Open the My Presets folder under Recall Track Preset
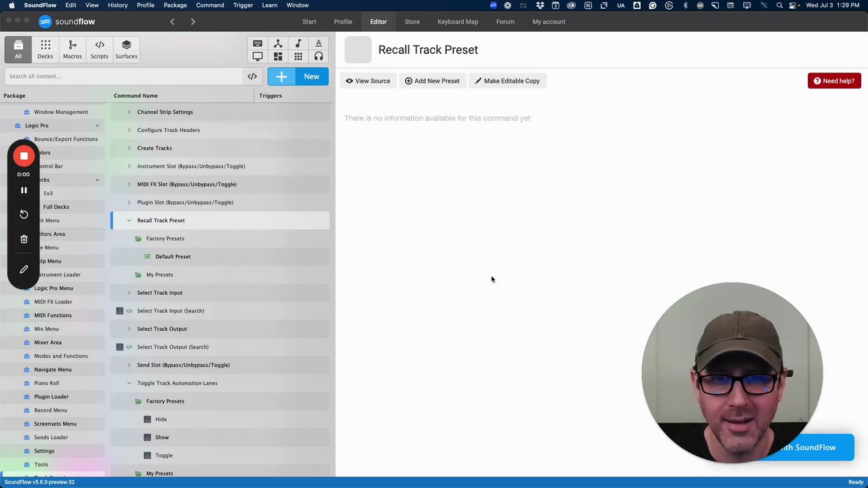 coord(159,274)
